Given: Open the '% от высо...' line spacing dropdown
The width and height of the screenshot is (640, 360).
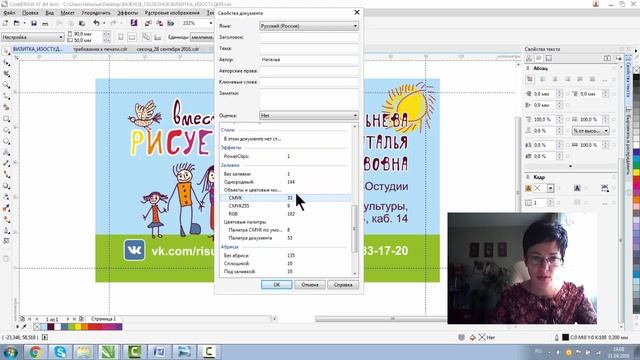Looking at the screenshot, I should point(590,131).
